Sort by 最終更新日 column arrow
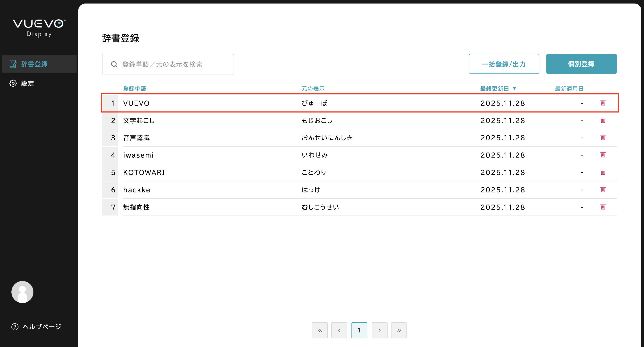 click(x=514, y=88)
